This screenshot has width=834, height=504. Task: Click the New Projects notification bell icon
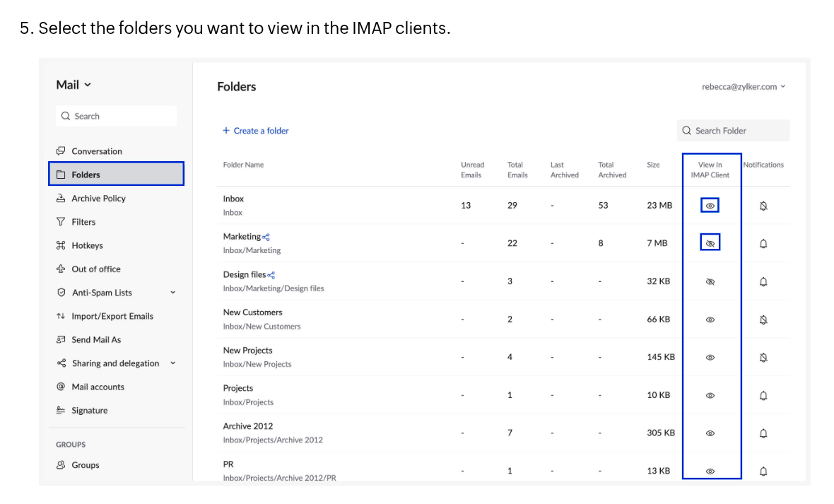pyautogui.click(x=763, y=358)
